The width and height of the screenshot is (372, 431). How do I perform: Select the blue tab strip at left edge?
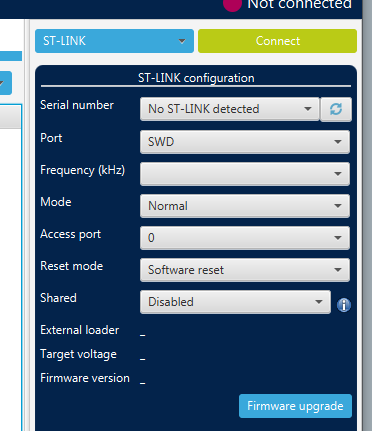point(11,56)
